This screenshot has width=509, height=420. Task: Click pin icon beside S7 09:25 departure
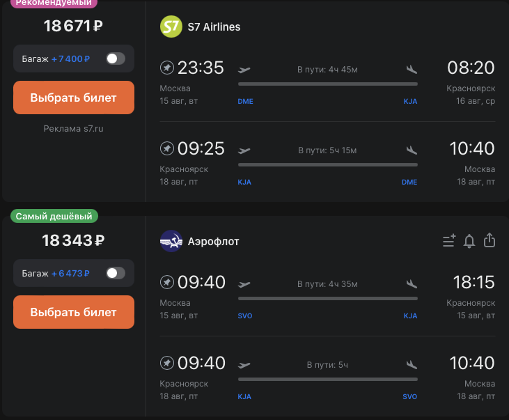click(x=167, y=148)
